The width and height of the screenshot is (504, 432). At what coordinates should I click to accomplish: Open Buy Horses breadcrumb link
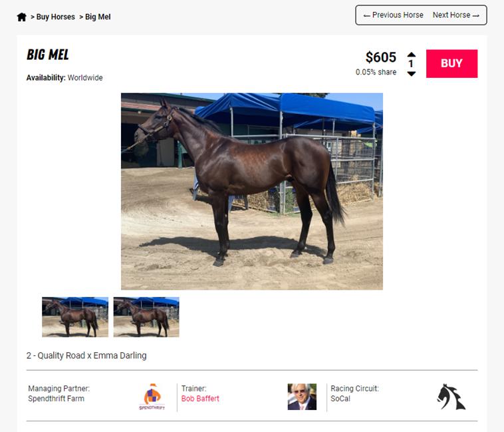[55, 17]
